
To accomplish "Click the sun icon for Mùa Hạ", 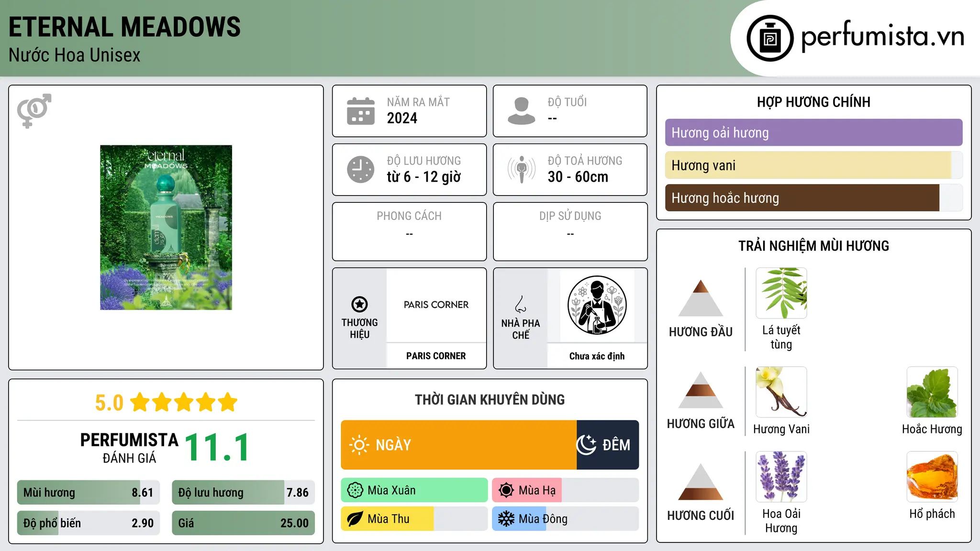I will (x=506, y=490).
